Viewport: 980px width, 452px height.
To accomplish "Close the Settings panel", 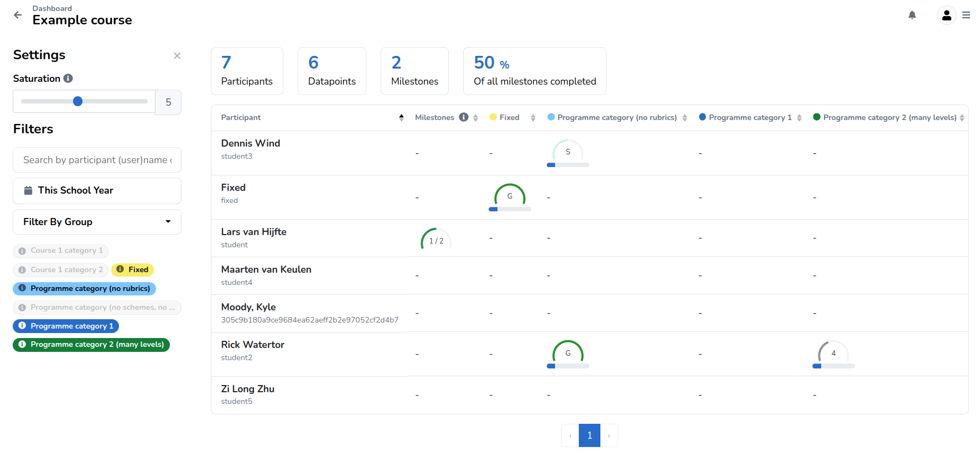I will [x=177, y=56].
